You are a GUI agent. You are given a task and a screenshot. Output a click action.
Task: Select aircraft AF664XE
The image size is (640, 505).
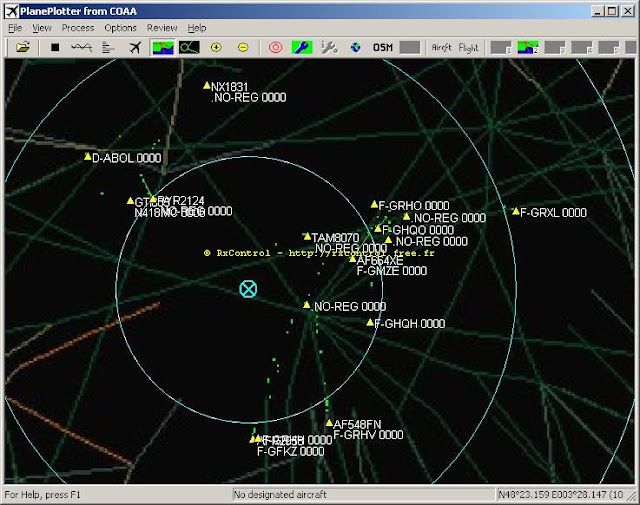[x=353, y=259]
